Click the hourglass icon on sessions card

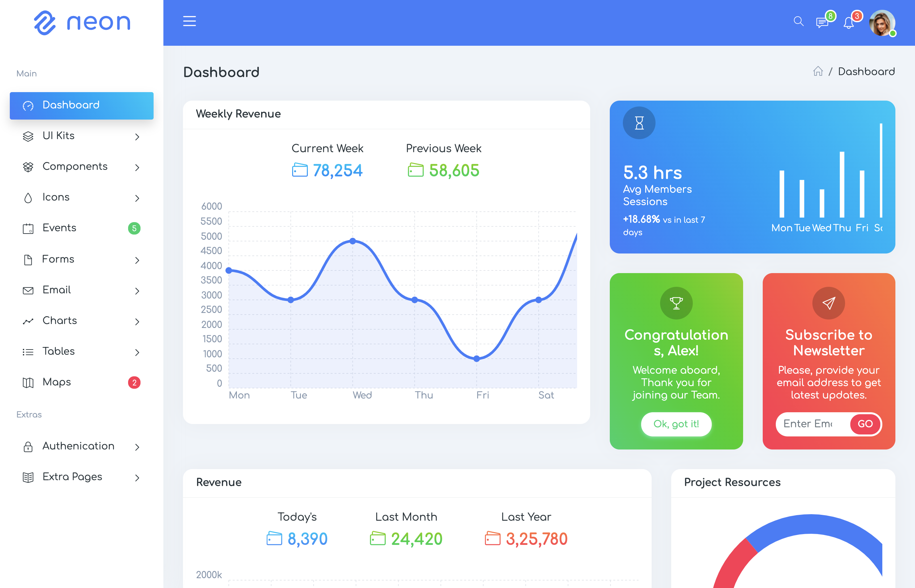[x=639, y=123]
